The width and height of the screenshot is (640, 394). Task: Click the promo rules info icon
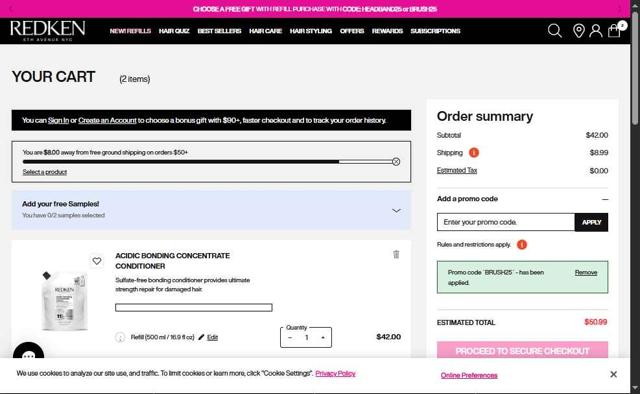point(522,245)
